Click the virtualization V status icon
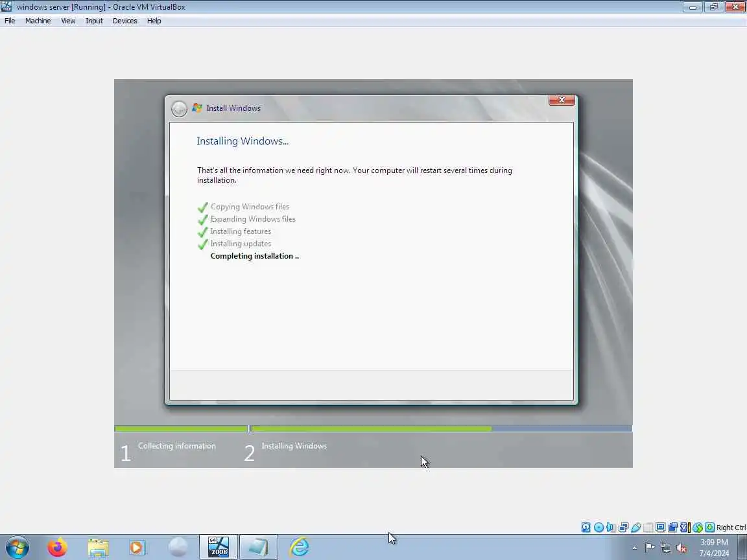 [x=685, y=527]
